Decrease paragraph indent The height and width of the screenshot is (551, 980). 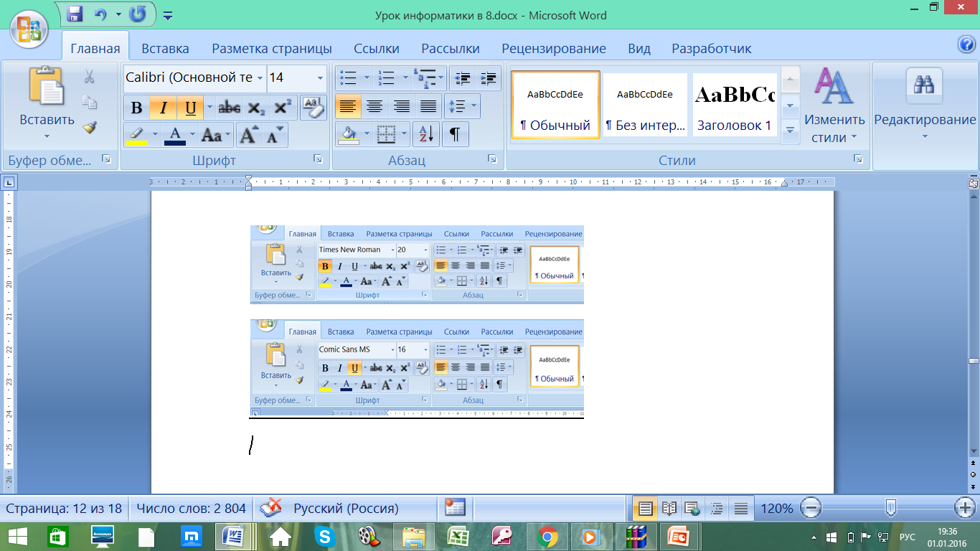[463, 78]
